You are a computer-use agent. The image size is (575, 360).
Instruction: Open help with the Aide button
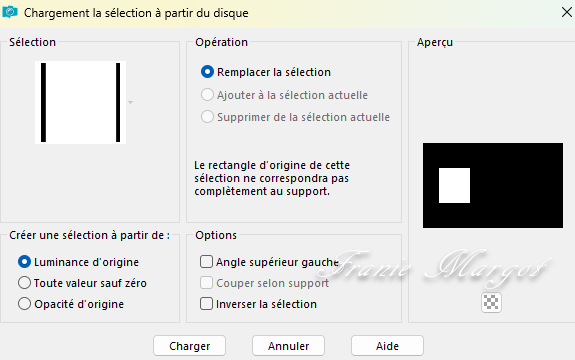coord(387,346)
